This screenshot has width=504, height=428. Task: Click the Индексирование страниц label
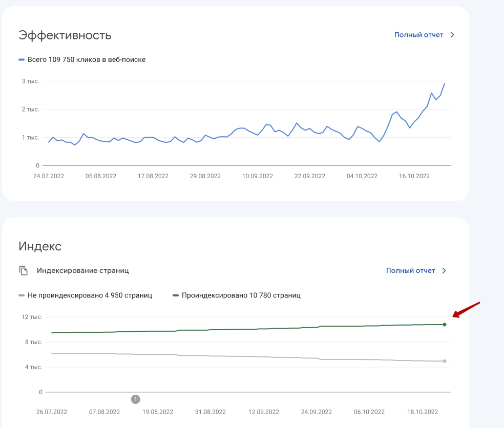point(82,270)
